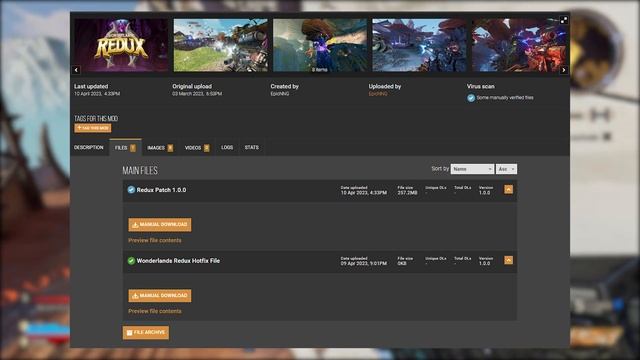Preview file contents of Wonderlands Redux Hotfix File
This screenshot has height=360, width=640.
(155, 311)
